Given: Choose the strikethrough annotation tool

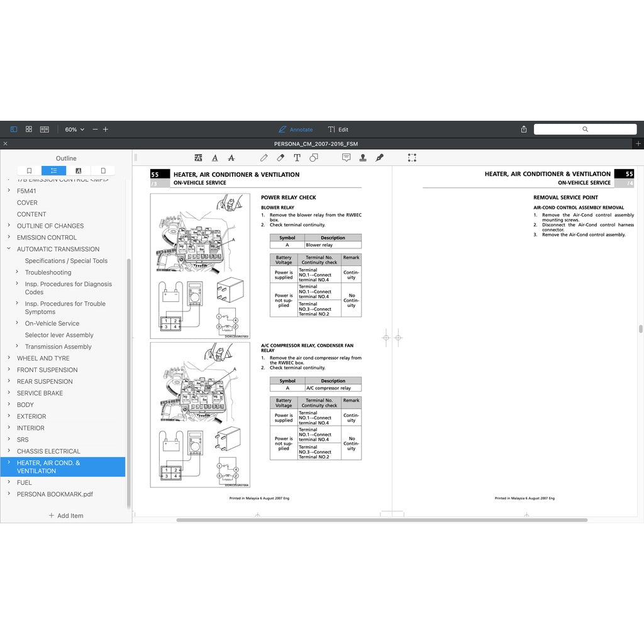Looking at the screenshot, I should (231, 158).
